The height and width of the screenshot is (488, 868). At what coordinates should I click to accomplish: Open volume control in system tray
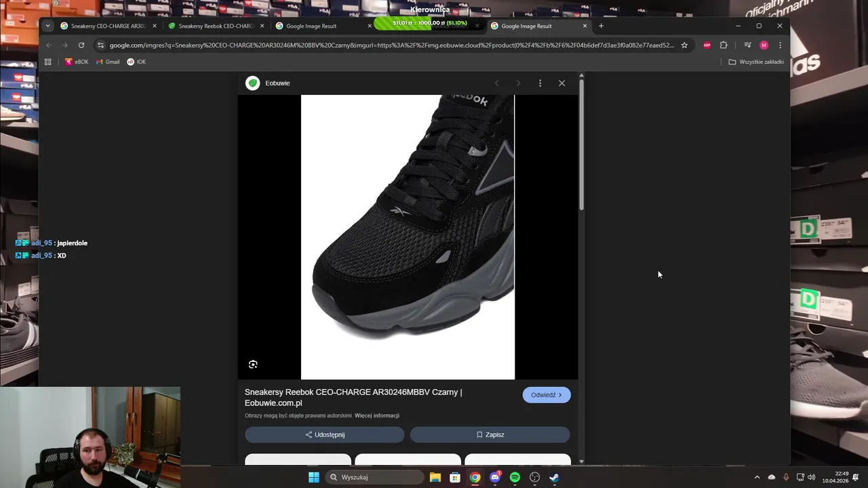[811, 477]
